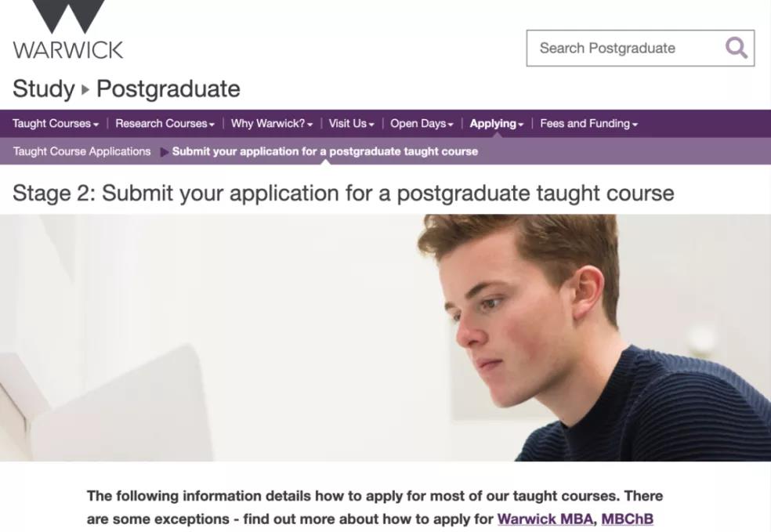
Task: Open the Why Warwick? dropdown menu
Action: pos(272,124)
